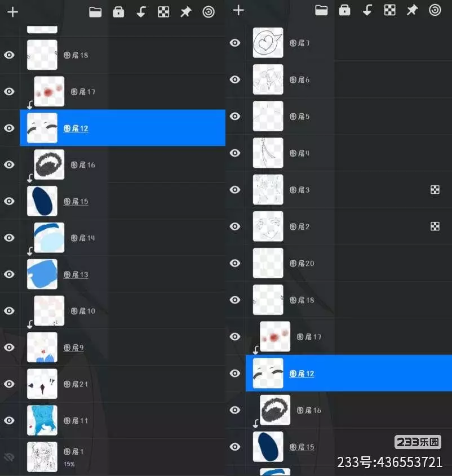The width and height of the screenshot is (452, 476).
Task: Click the concentric circle icon in left toolbar
Action: [x=209, y=12]
